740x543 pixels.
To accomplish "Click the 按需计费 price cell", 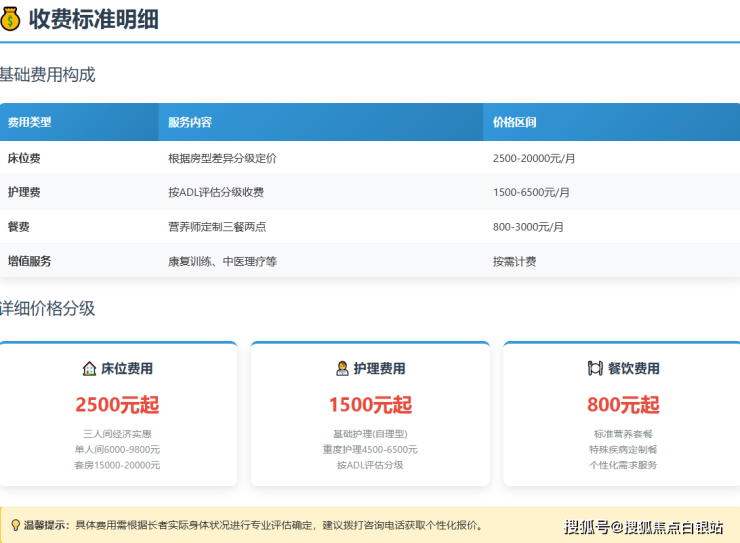I will click(514, 261).
